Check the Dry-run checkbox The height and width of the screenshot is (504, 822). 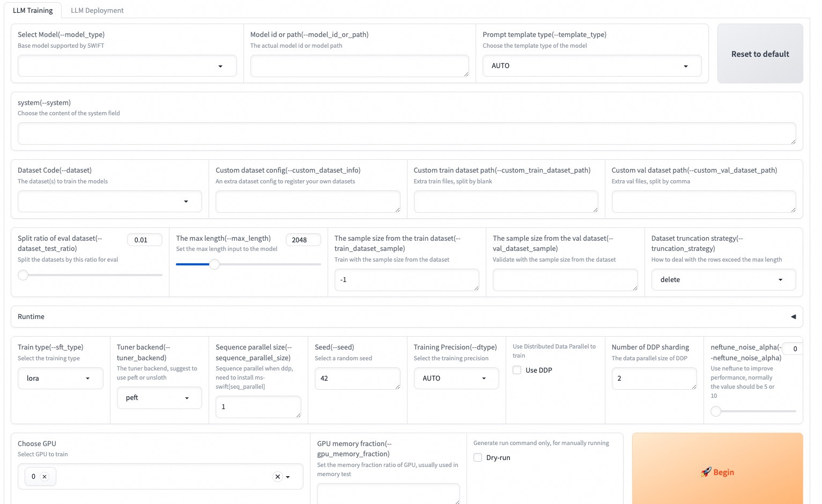coord(478,457)
